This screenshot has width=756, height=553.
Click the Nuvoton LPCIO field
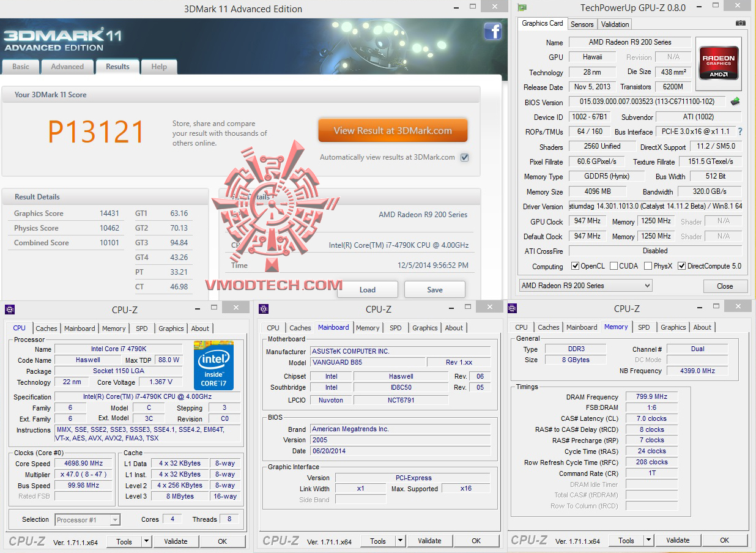[x=330, y=400]
